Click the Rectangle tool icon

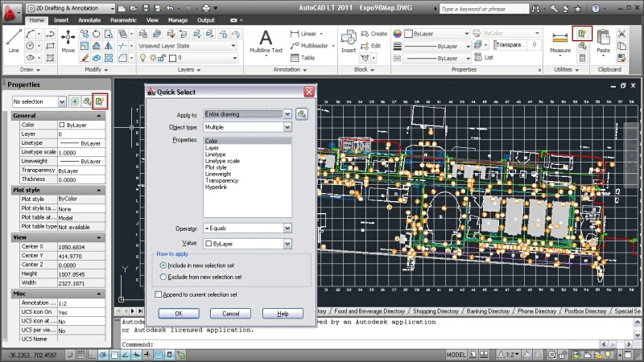tap(50, 46)
